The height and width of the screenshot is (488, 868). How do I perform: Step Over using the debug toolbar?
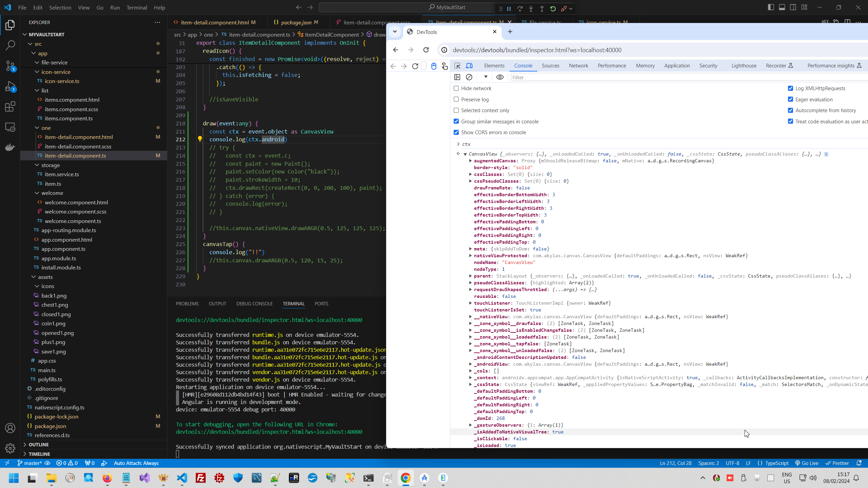point(520,8)
